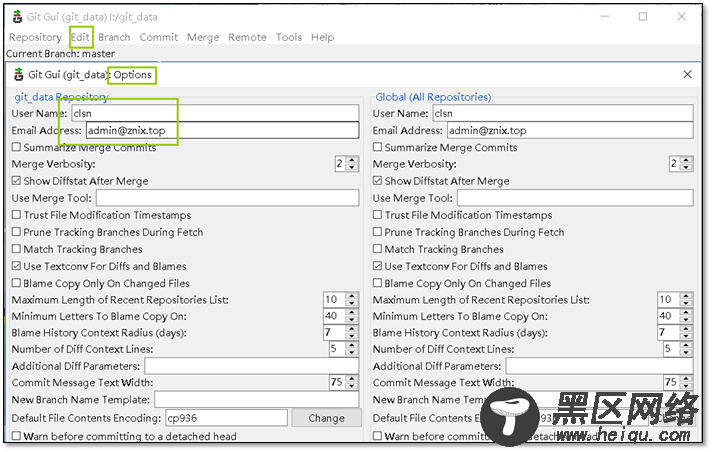
Task: Open the Edit menu
Action: [x=80, y=37]
